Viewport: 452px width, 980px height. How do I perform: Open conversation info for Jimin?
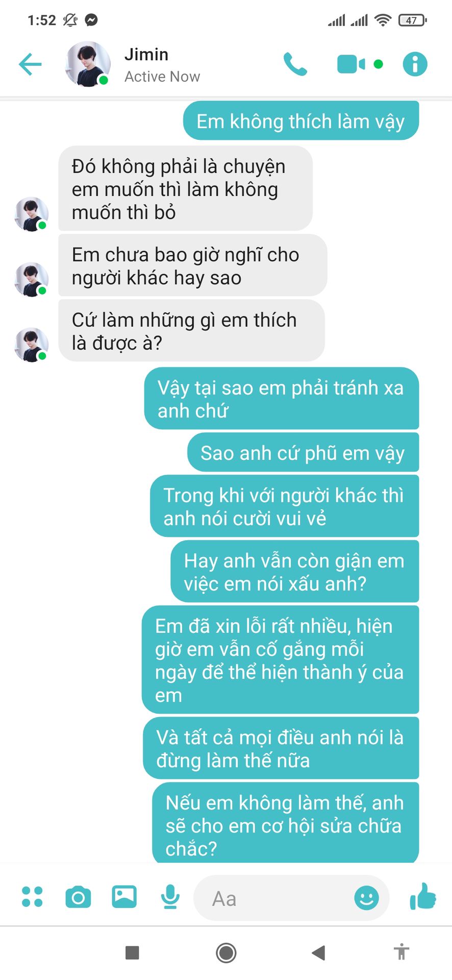pos(415,64)
